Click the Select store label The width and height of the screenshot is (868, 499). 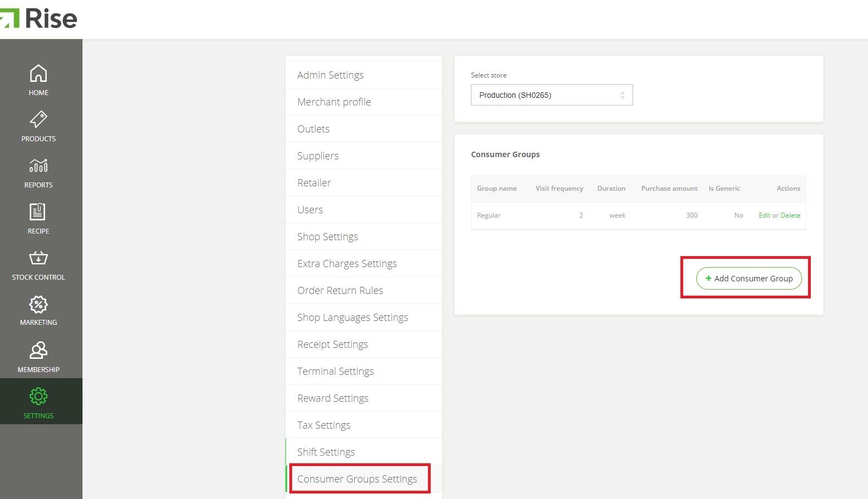[488, 75]
